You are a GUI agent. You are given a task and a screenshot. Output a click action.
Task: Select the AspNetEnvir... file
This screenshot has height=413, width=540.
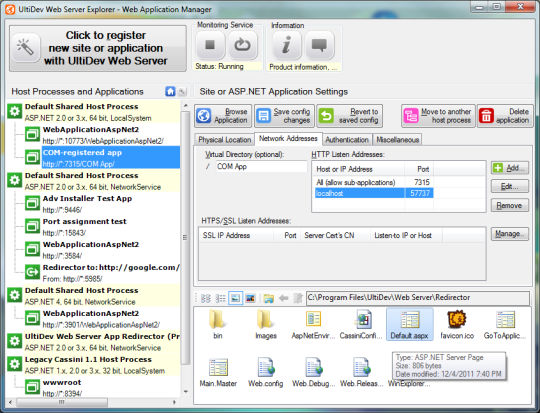[313, 324]
